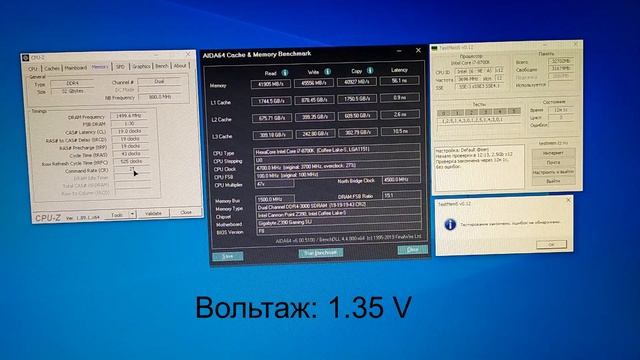Click the TestMem5 title bar app icon
This screenshot has width=640, height=360.
click(434, 48)
